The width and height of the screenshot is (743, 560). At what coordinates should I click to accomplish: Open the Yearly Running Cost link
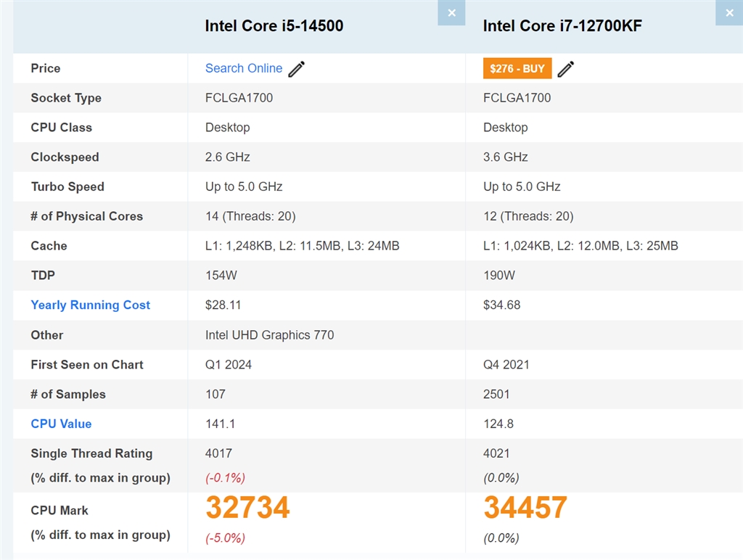(91, 305)
